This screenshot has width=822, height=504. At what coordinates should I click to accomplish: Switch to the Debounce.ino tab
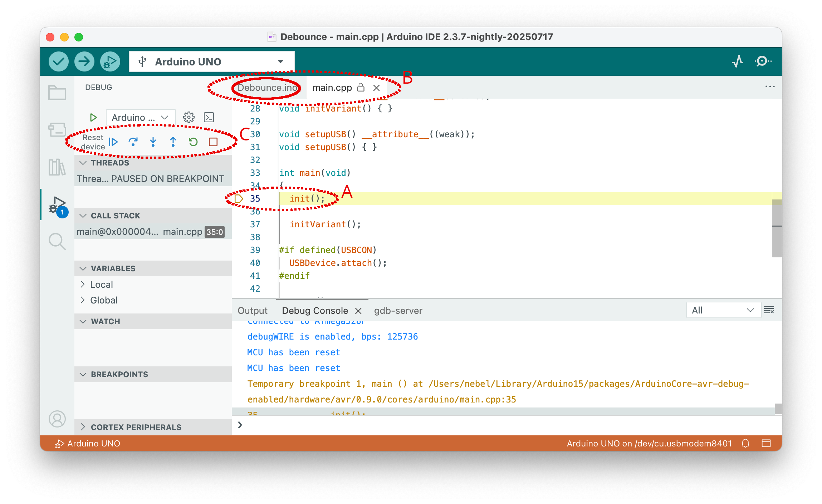pyautogui.click(x=267, y=88)
